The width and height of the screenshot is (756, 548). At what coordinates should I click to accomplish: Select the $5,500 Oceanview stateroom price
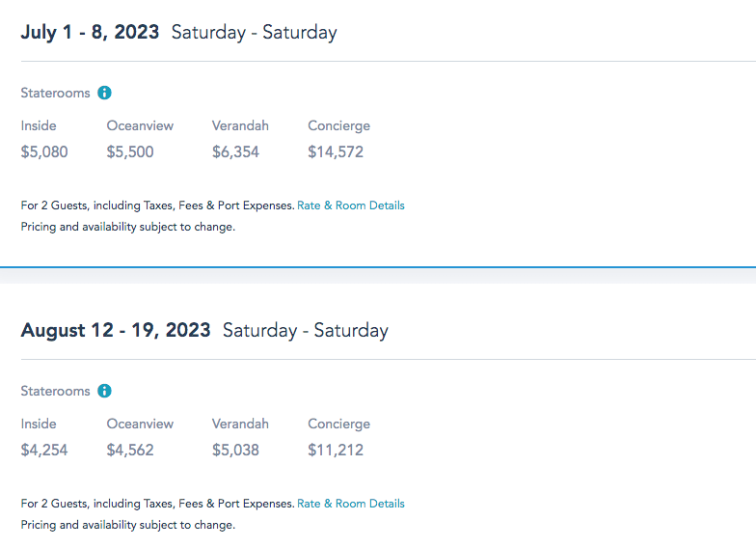pyautogui.click(x=130, y=151)
